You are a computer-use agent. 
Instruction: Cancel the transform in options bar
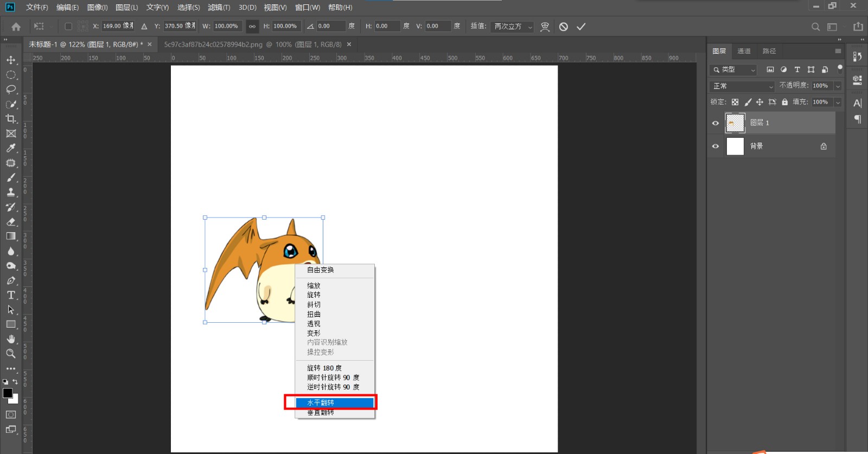click(x=564, y=27)
